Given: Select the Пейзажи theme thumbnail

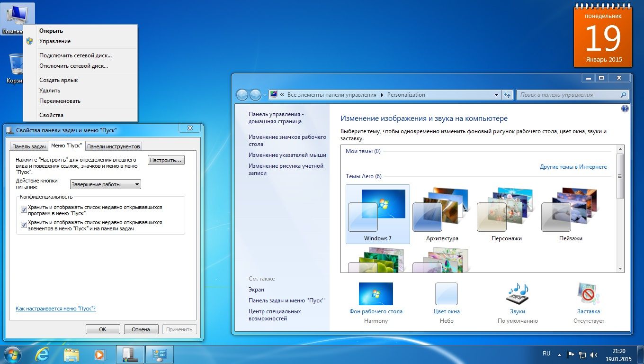Looking at the screenshot, I should pyautogui.click(x=571, y=214).
